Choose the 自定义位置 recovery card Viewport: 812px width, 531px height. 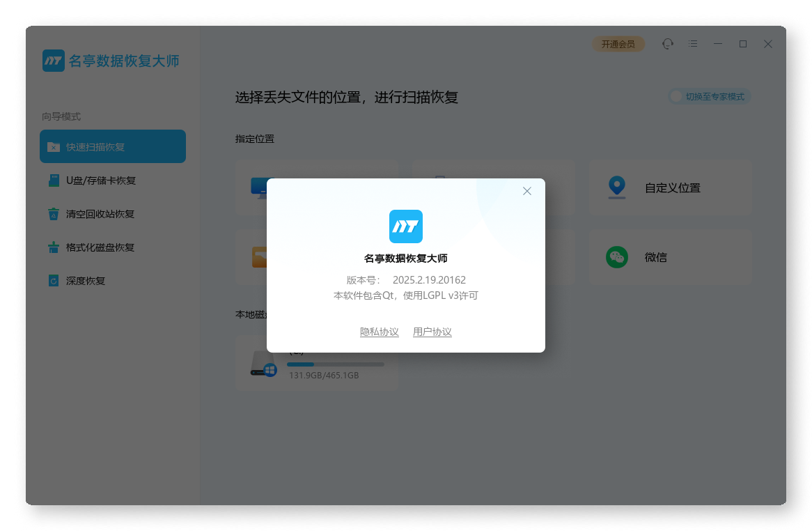tap(670, 187)
